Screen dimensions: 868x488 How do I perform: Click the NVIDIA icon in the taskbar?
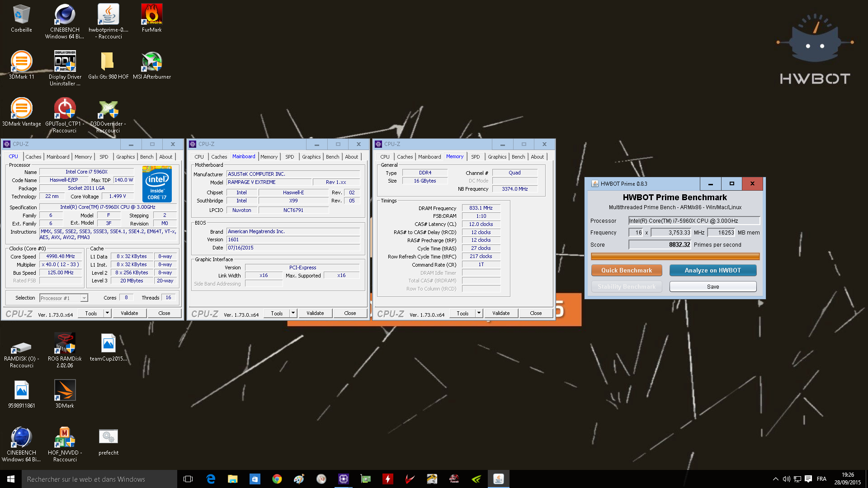pos(476,479)
